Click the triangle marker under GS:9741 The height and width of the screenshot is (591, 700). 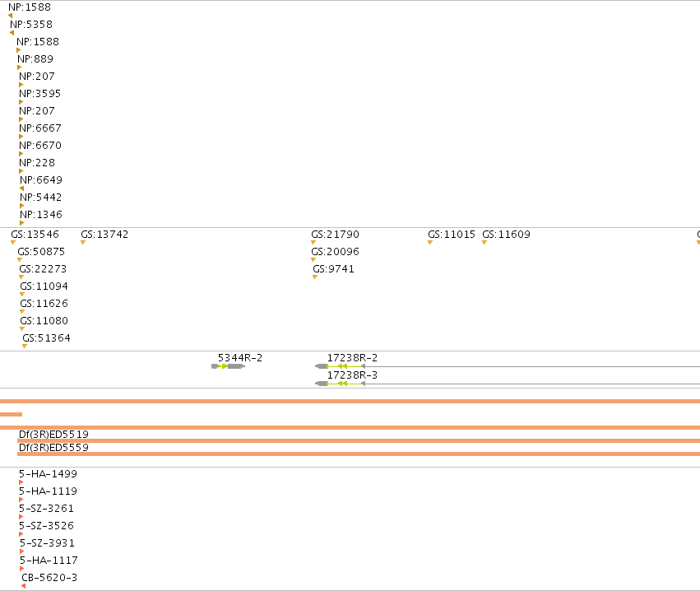(315, 277)
